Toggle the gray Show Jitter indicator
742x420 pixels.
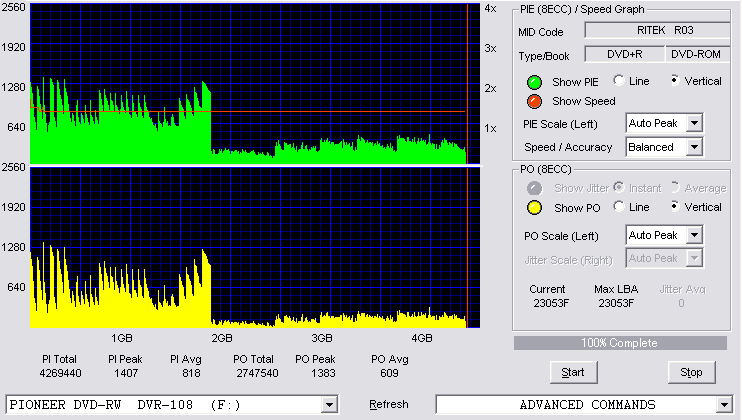[x=534, y=188]
